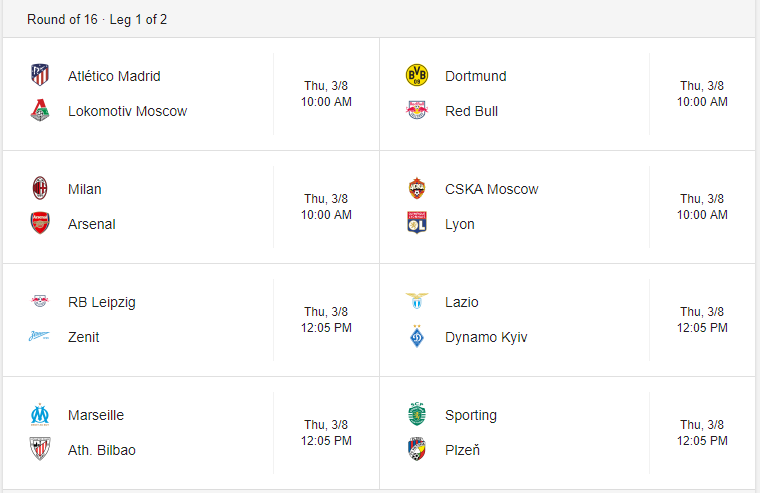This screenshot has height=493, width=760.
Task: Click the Dortmund BVB logo
Action: 417,75
